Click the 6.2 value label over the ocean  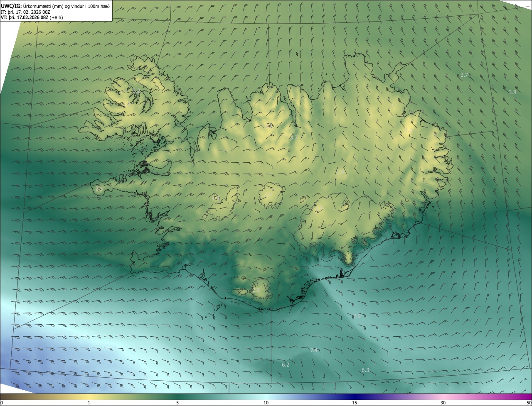click(x=286, y=364)
